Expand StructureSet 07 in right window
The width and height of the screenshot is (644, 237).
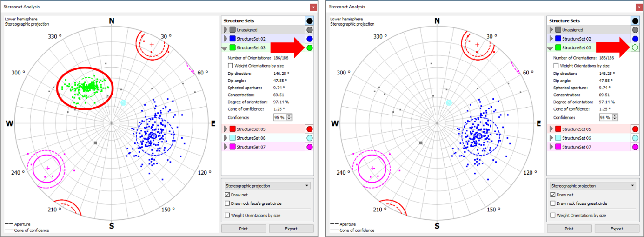[x=551, y=147]
